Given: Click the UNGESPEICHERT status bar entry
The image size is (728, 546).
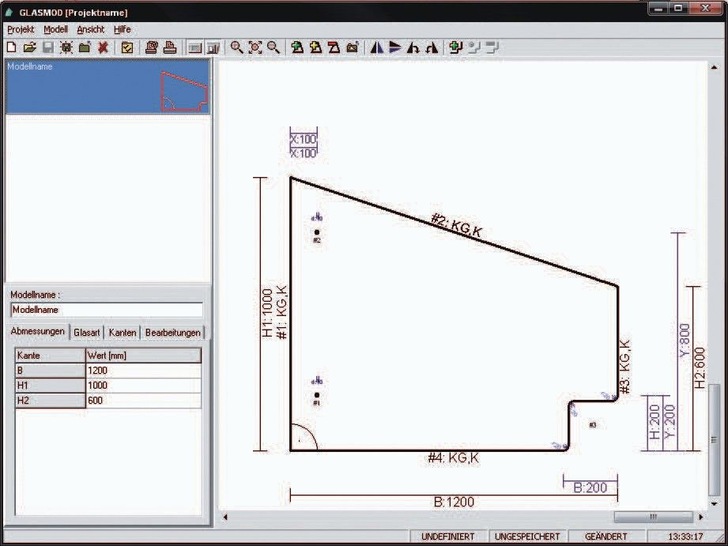Looking at the screenshot, I should (x=527, y=536).
